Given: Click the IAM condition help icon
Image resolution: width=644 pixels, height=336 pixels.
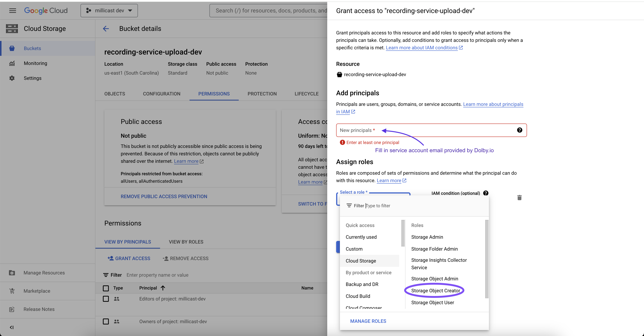Looking at the screenshot, I should (x=486, y=193).
